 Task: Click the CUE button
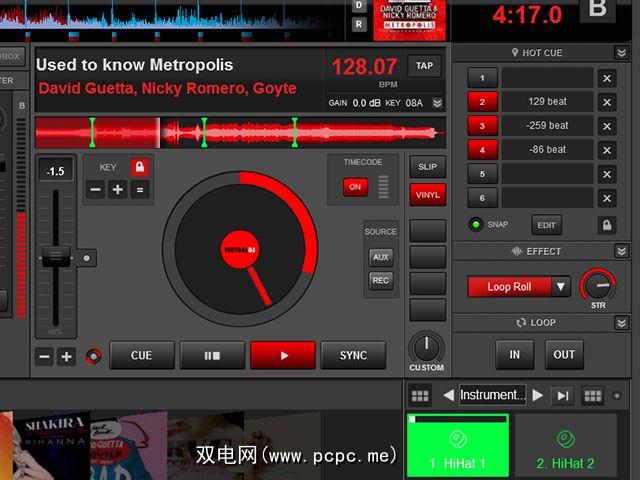[142, 356]
